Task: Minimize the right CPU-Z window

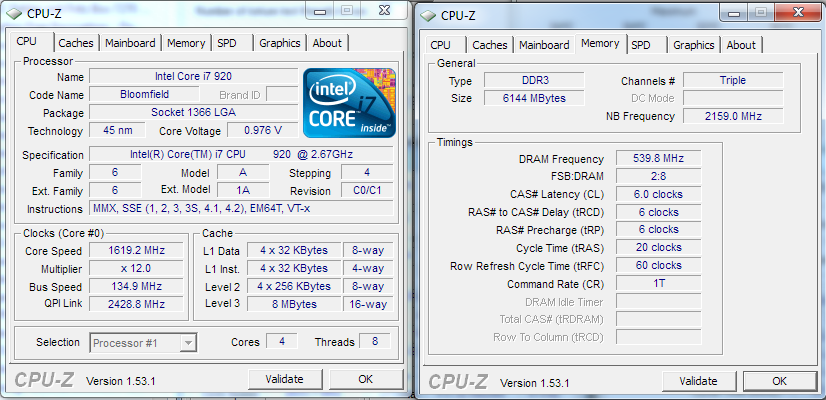Action: (736, 12)
